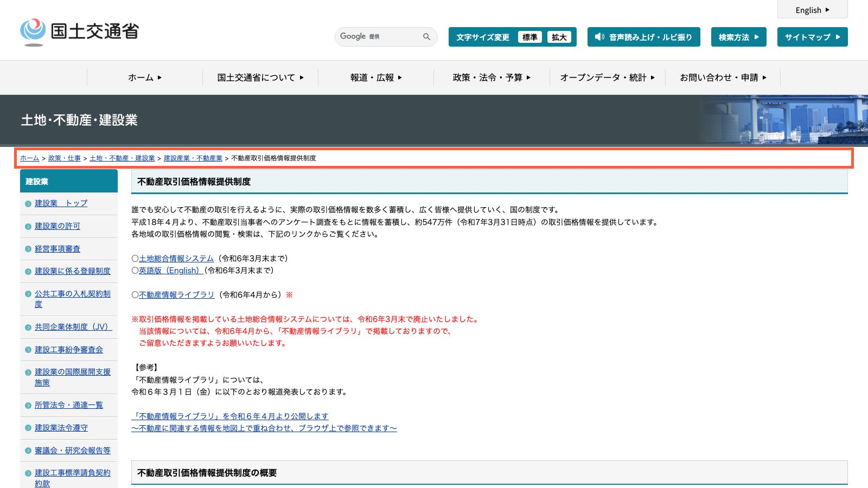Click bullet icon beside 建設業 トップ
Image resolution: width=868 pixels, height=488 pixels.
point(28,204)
